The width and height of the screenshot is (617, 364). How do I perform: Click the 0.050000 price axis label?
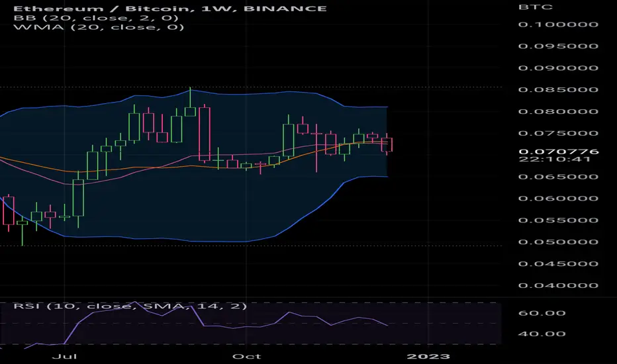pos(558,242)
